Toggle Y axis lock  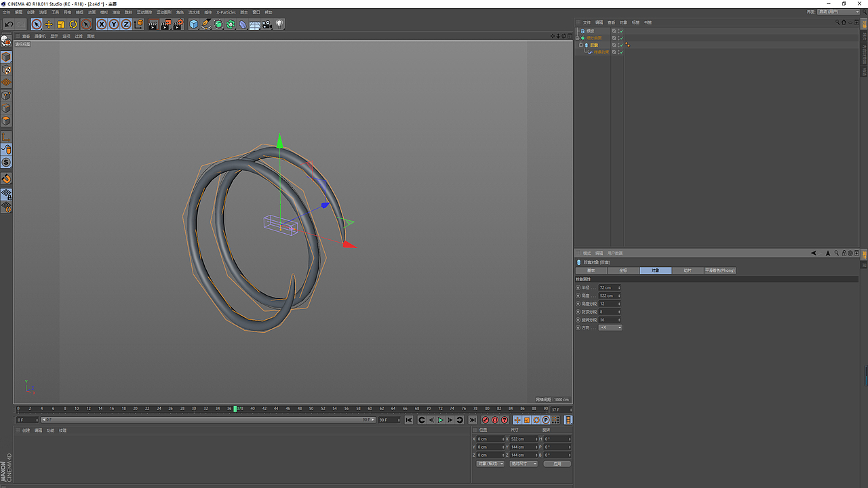tap(114, 24)
